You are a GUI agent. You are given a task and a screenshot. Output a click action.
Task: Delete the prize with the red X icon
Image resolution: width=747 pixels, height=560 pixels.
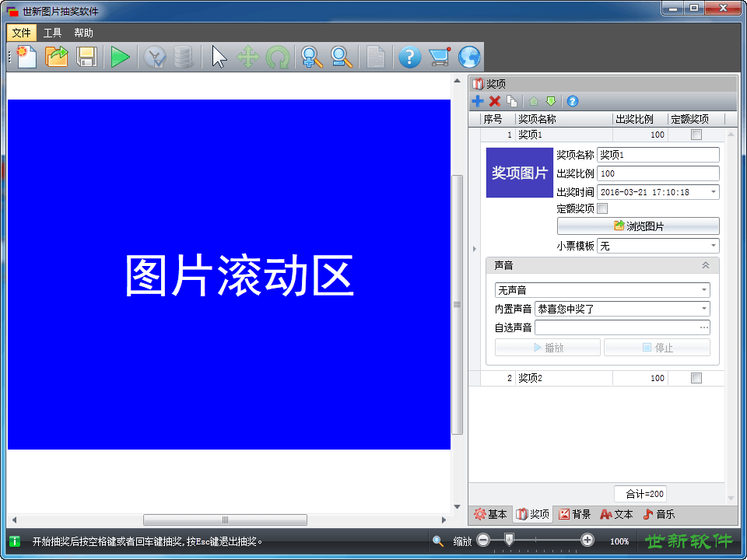(494, 101)
